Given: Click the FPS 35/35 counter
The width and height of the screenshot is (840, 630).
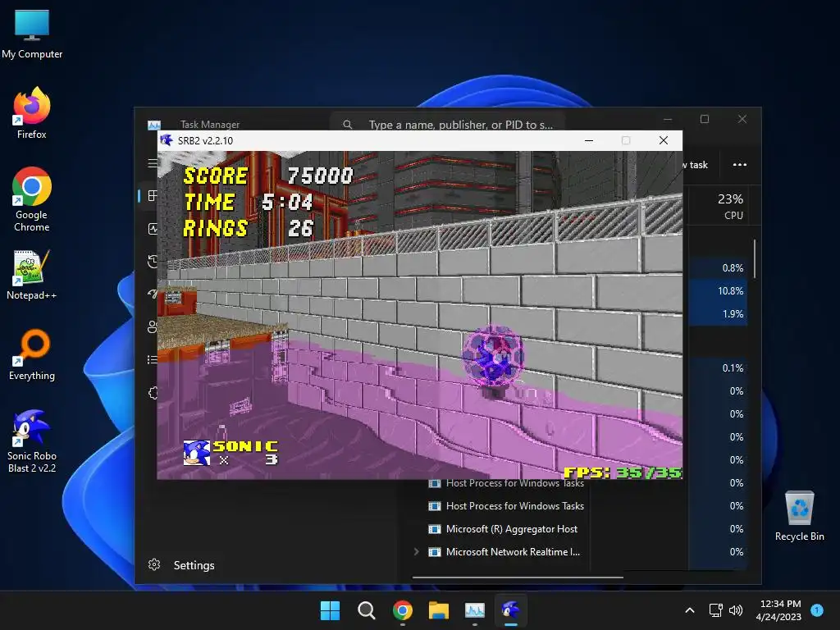Looking at the screenshot, I should pos(623,472).
